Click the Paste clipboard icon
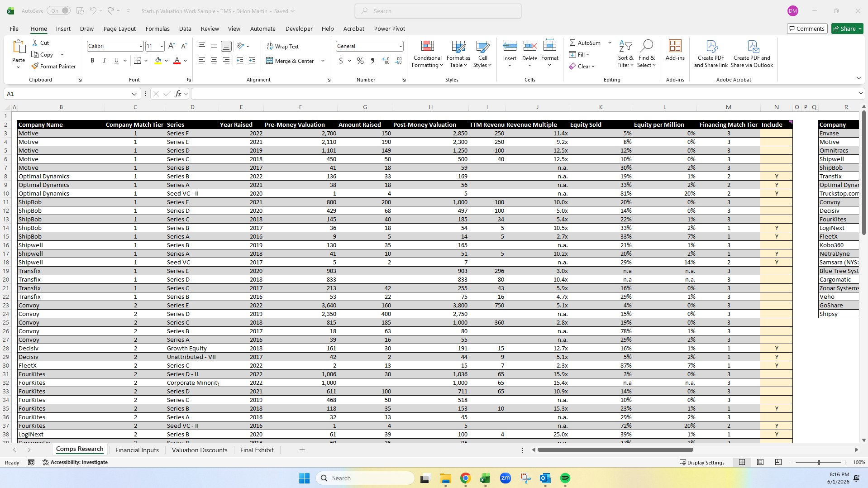Image resolution: width=868 pixels, height=488 pixels. pyautogui.click(x=19, y=47)
